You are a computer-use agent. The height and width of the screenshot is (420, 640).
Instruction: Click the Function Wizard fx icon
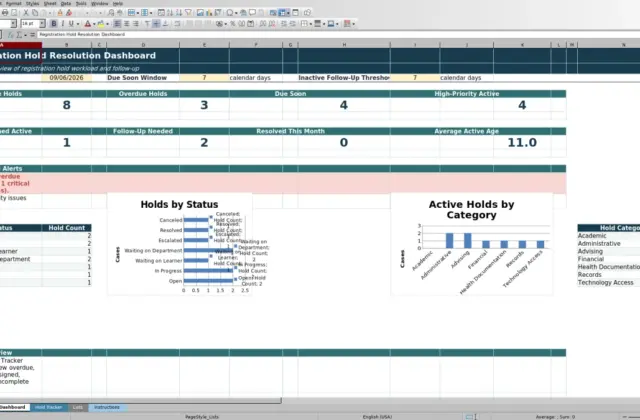[x=11, y=35]
